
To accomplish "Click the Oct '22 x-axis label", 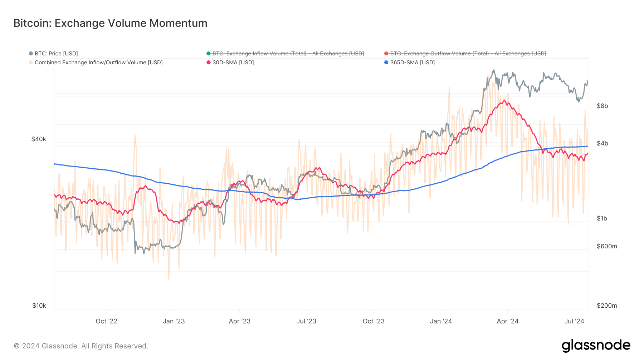I will (x=107, y=321).
